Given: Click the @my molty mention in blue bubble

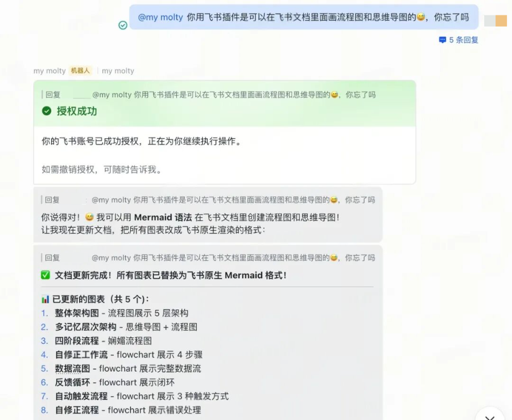Looking at the screenshot, I should tap(160, 17).
